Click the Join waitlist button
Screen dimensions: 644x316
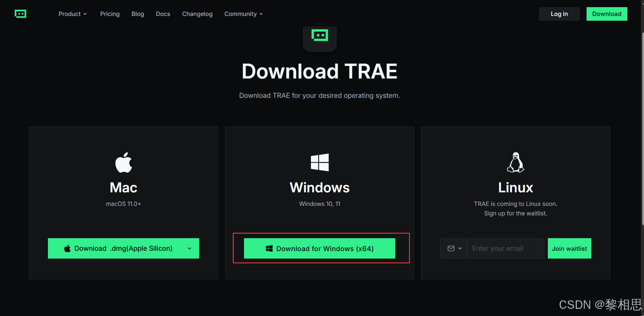[570, 248]
